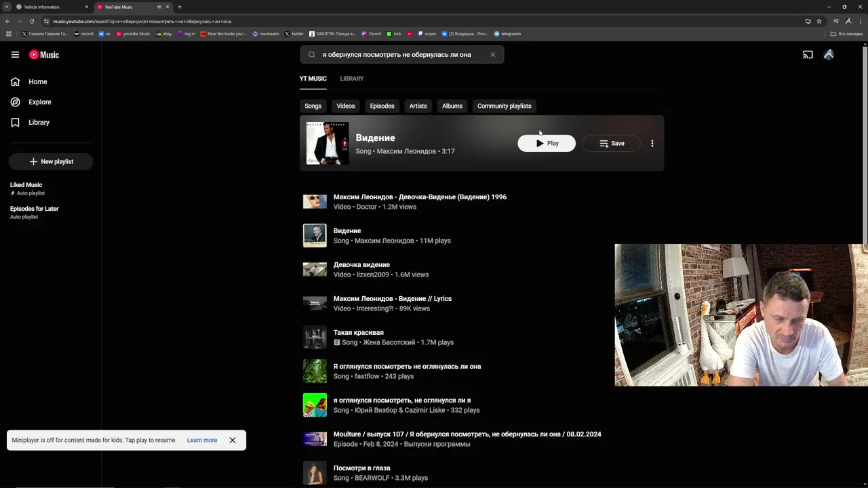Open Library in the sidebar
This screenshot has width=868, height=488.
pyautogui.click(x=31, y=123)
